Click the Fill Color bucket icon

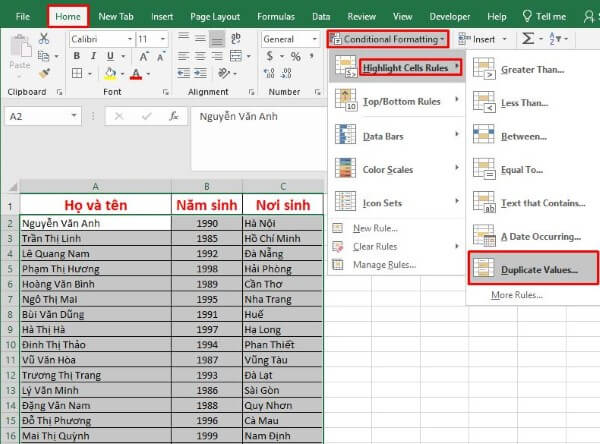point(110,73)
